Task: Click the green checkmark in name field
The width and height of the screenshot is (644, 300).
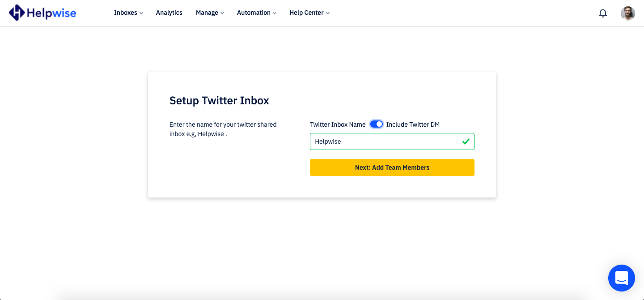Action: point(466,141)
